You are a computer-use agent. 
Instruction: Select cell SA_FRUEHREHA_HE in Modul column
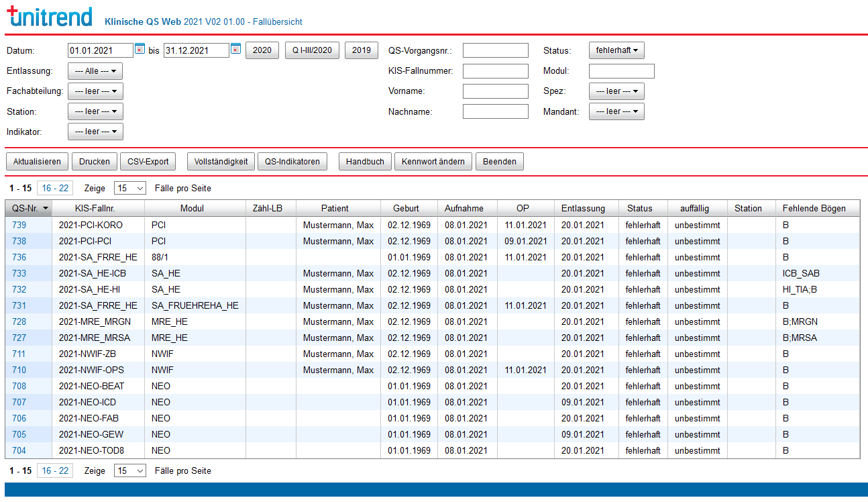coord(195,305)
